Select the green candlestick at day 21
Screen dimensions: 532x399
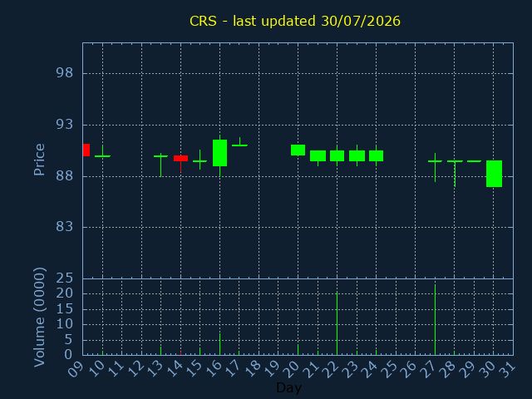(318, 155)
